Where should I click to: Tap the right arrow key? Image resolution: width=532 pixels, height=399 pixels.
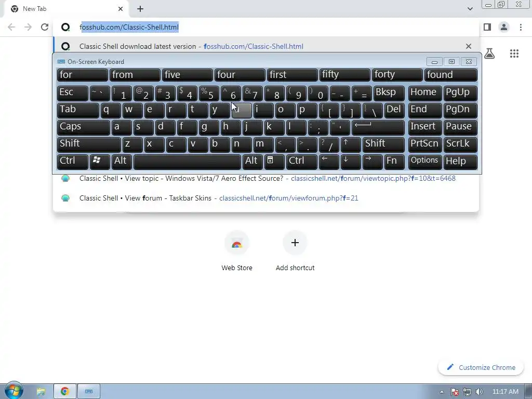[x=373, y=162]
